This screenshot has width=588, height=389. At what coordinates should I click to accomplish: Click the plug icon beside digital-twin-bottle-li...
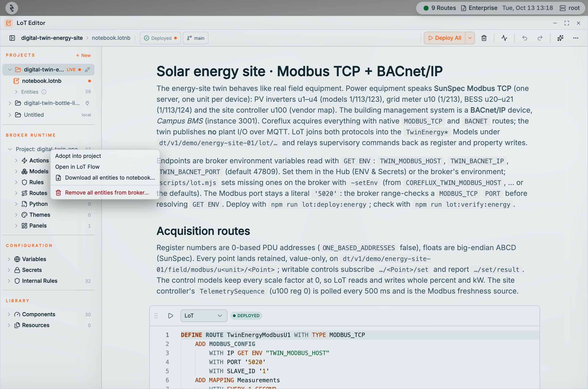point(87,103)
